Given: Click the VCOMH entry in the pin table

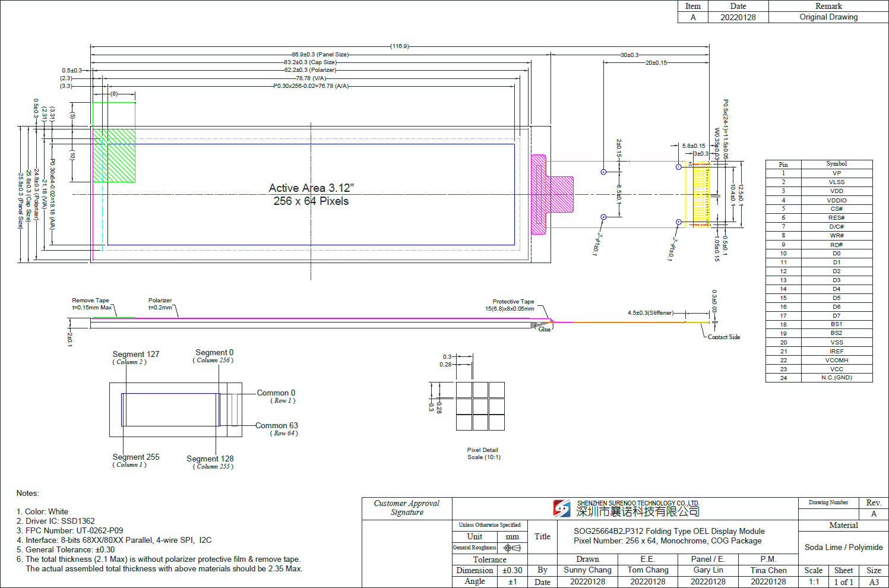Looking at the screenshot, I should click(x=836, y=360).
